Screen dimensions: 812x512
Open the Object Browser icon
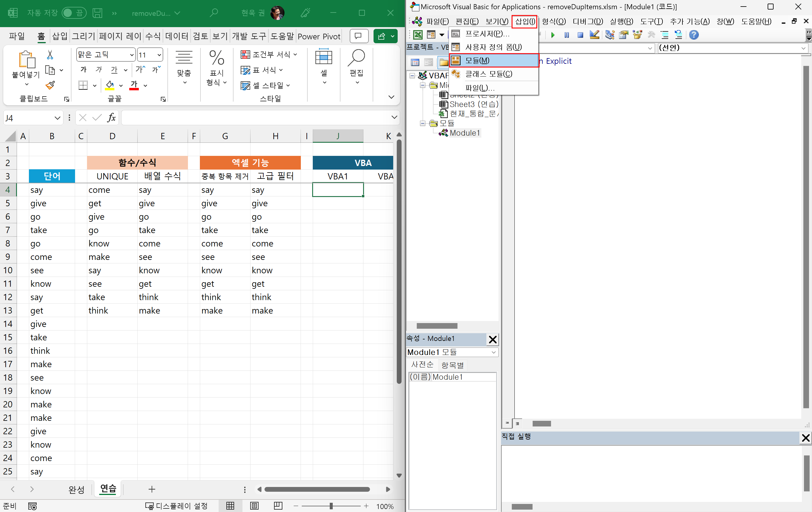(x=637, y=35)
